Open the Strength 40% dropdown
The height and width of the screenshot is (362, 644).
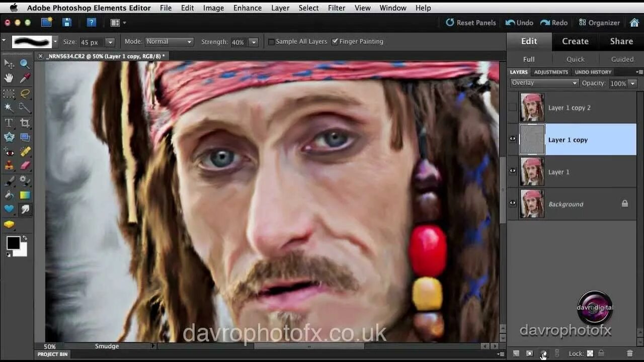(254, 42)
